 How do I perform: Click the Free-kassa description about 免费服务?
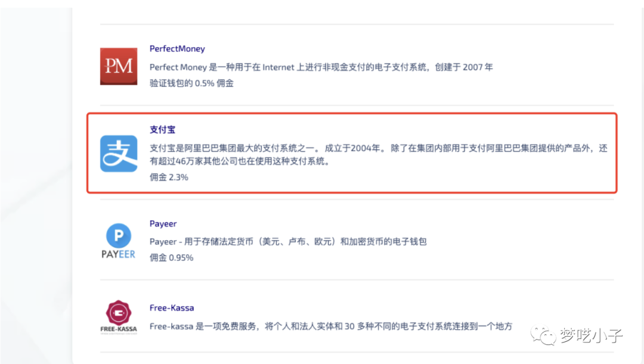(331, 326)
